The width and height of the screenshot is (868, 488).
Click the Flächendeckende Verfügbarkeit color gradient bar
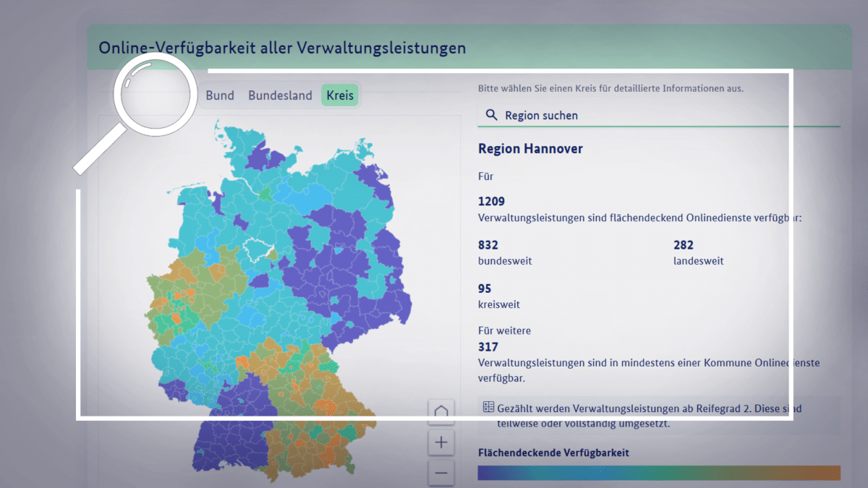point(658,473)
